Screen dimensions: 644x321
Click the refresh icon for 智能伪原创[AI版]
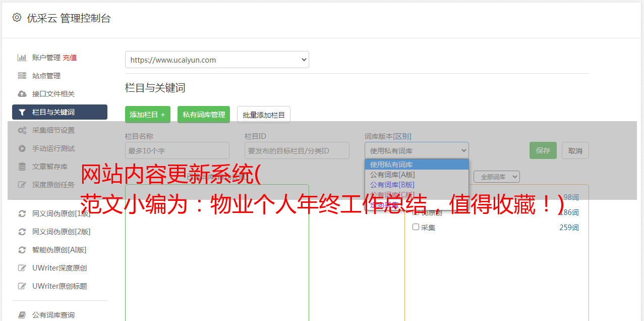(x=22, y=250)
